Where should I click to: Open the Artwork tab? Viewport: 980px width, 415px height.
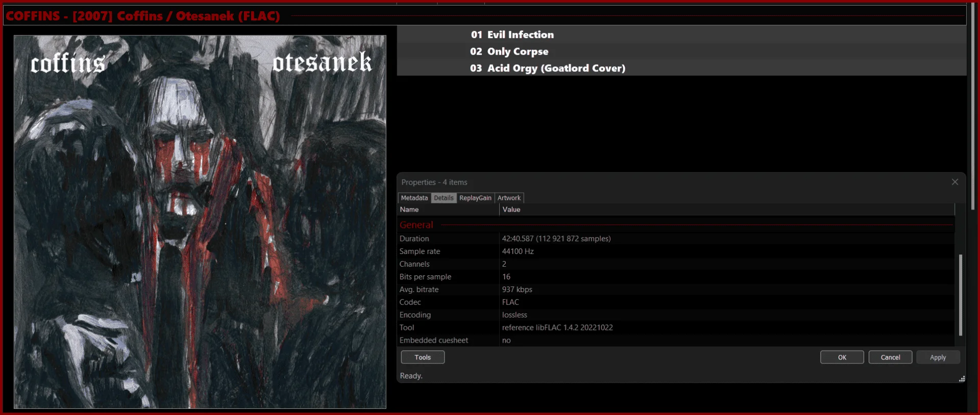click(509, 198)
